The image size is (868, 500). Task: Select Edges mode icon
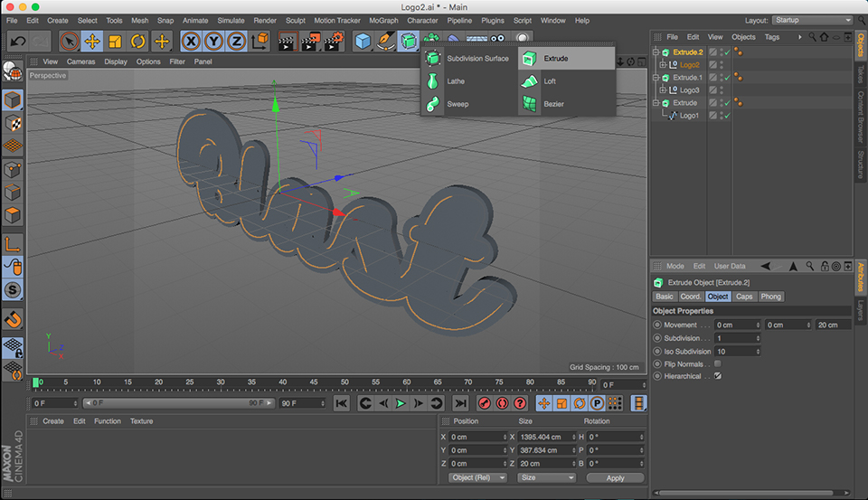coord(12,193)
